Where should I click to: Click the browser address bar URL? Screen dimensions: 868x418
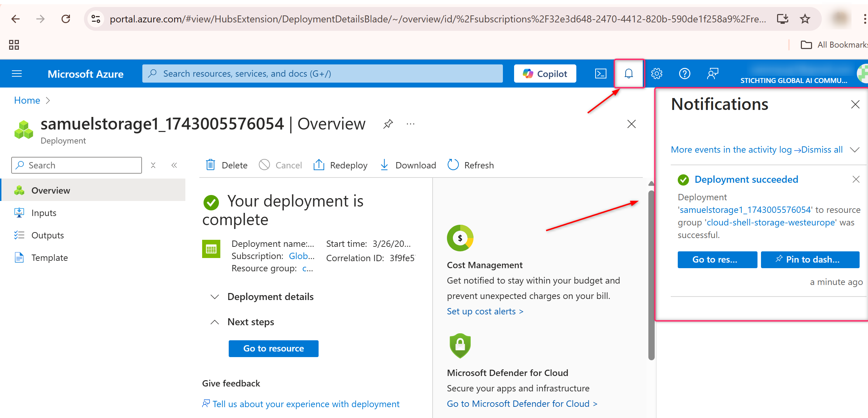pyautogui.click(x=437, y=19)
